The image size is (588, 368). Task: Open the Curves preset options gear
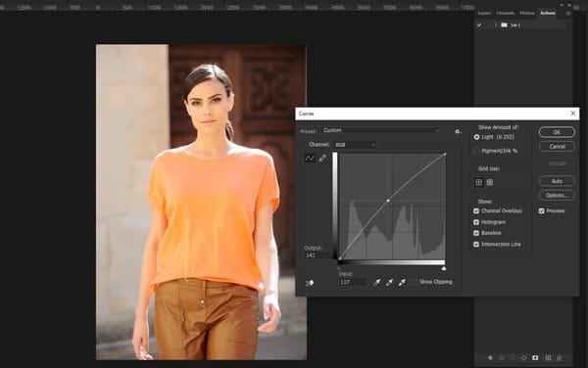(x=458, y=131)
